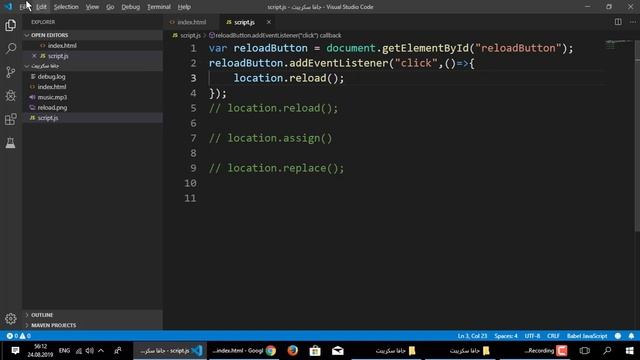Open Firefox from the taskbar
640x360 pixels.
pyautogui.click(x=292, y=351)
